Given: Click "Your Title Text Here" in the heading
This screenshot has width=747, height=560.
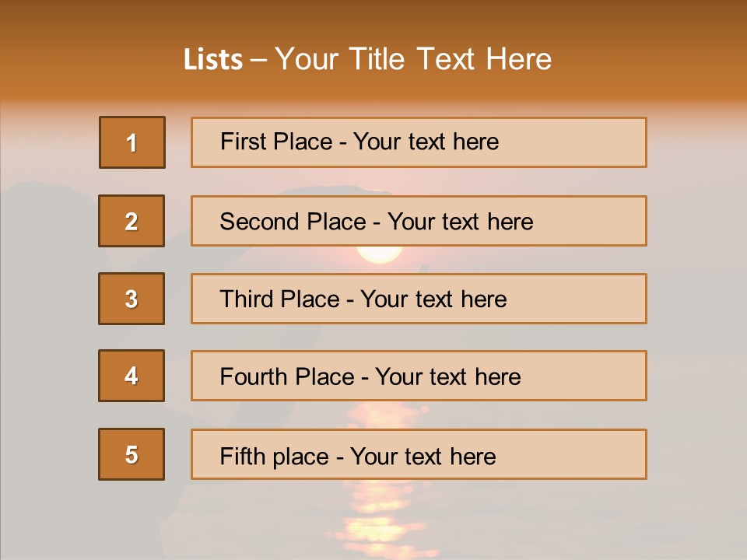Looking at the screenshot, I should [413, 60].
